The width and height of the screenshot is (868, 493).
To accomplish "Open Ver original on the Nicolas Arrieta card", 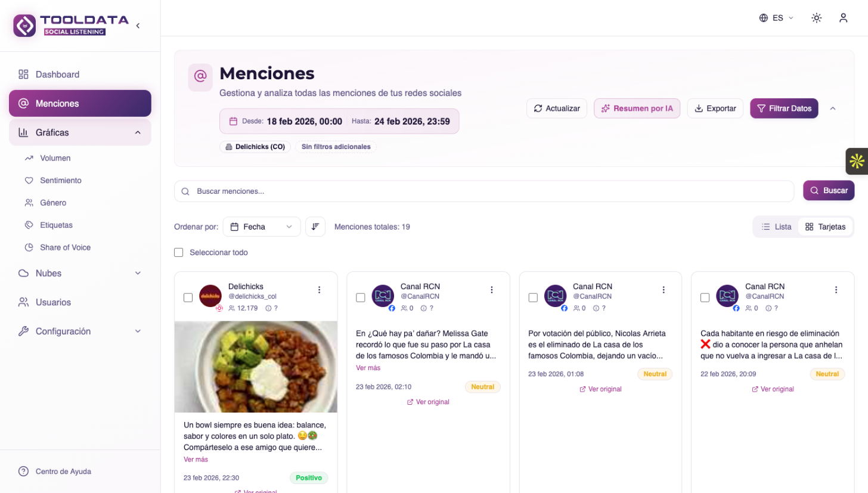I will tap(600, 389).
